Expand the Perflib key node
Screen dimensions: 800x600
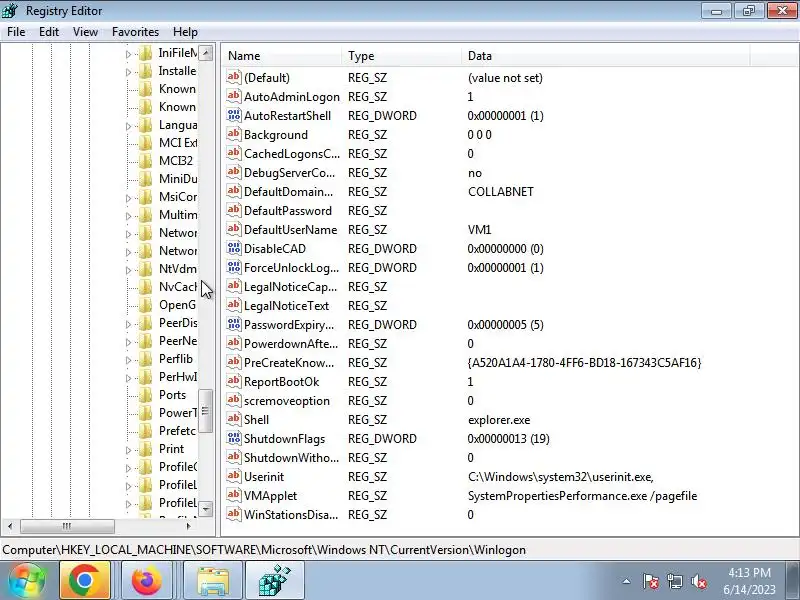[x=129, y=360]
